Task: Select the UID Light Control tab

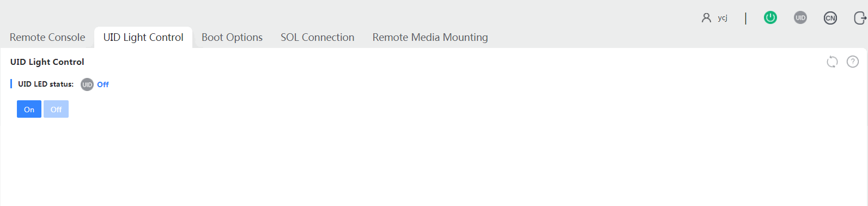Action: 143,37
